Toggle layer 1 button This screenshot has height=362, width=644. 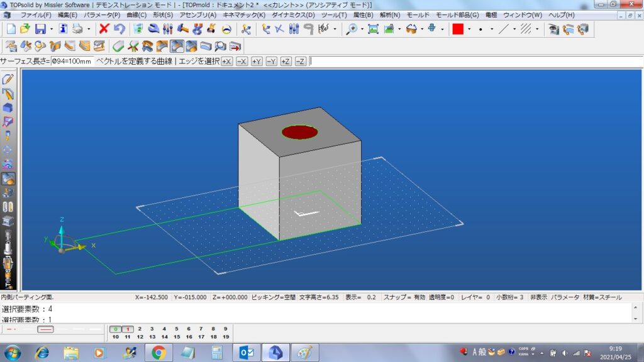coord(128,329)
